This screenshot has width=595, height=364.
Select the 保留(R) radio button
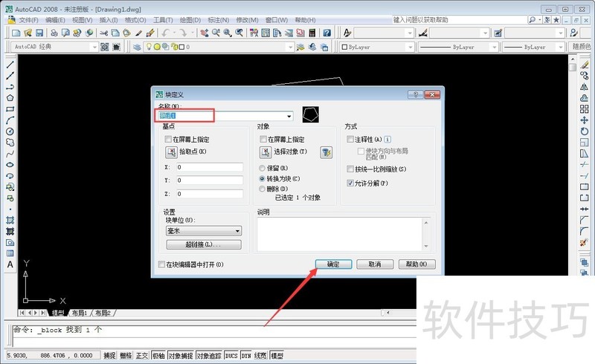262,168
